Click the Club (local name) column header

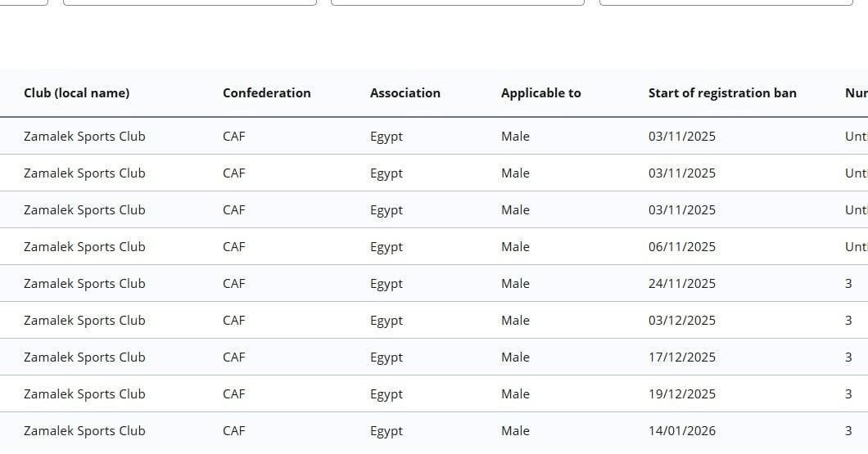(76, 93)
